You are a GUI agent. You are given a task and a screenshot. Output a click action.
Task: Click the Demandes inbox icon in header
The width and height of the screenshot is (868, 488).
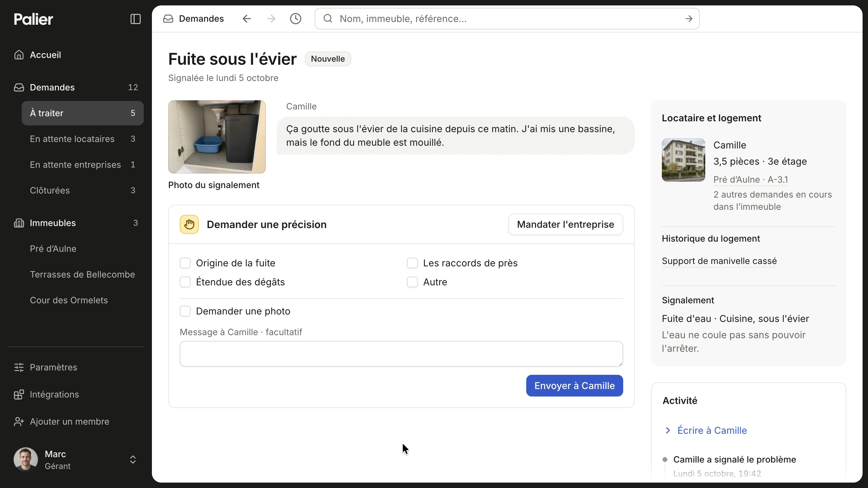coord(168,19)
